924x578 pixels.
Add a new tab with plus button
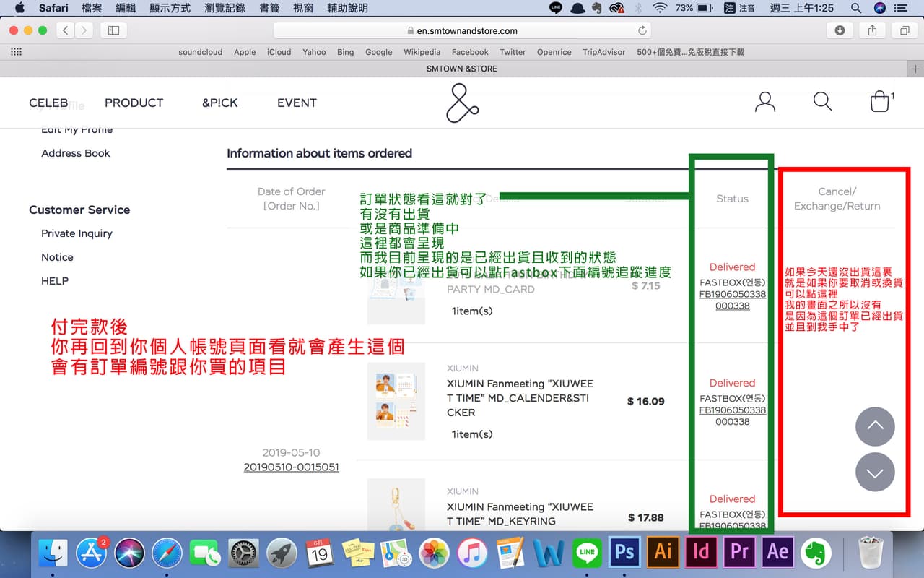click(915, 69)
